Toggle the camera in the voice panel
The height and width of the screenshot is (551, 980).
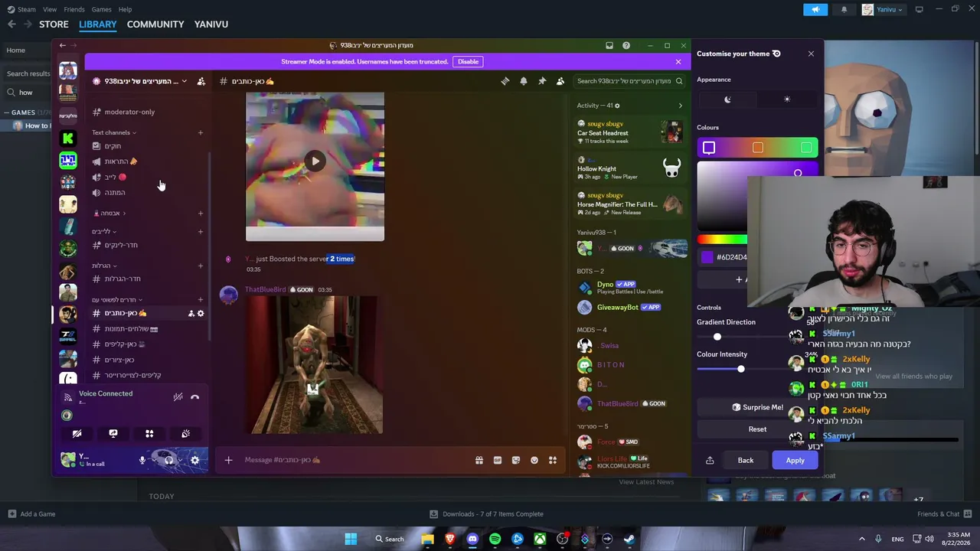point(77,433)
